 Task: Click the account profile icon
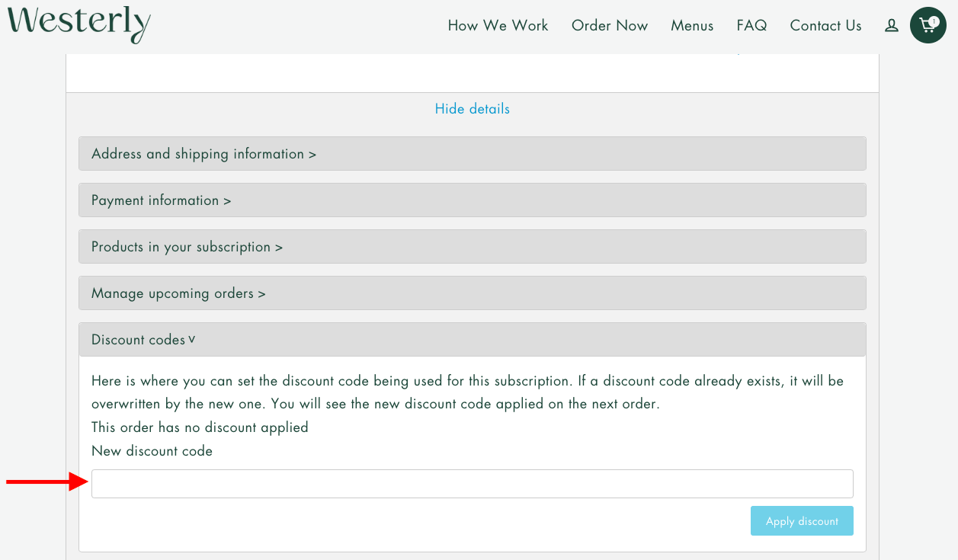(891, 25)
